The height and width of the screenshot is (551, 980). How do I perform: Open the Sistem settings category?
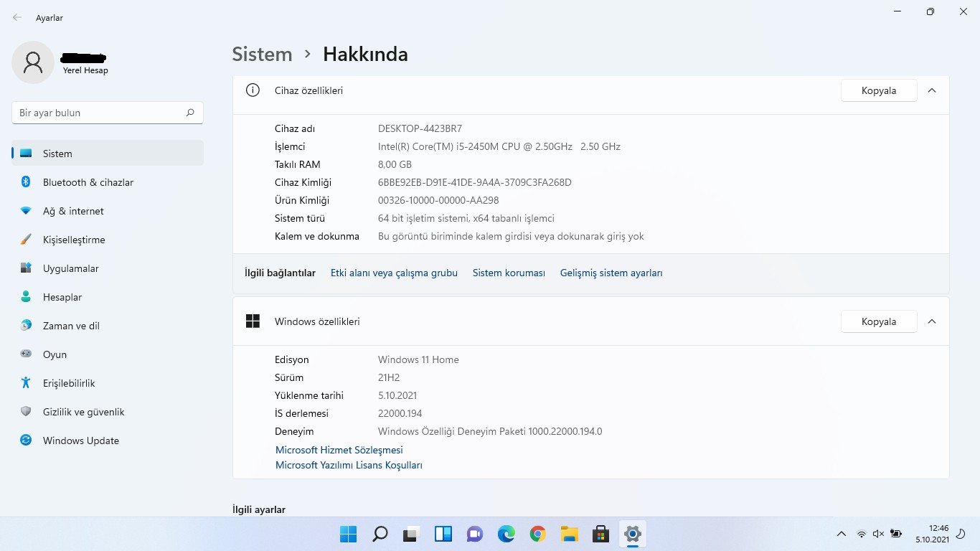point(108,154)
